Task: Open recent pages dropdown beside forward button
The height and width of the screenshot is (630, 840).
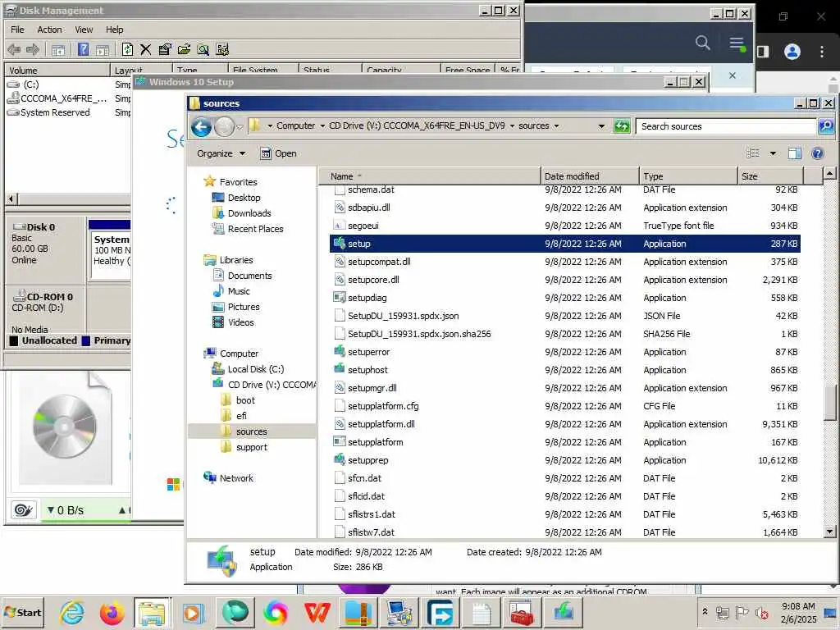Action: click(240, 127)
